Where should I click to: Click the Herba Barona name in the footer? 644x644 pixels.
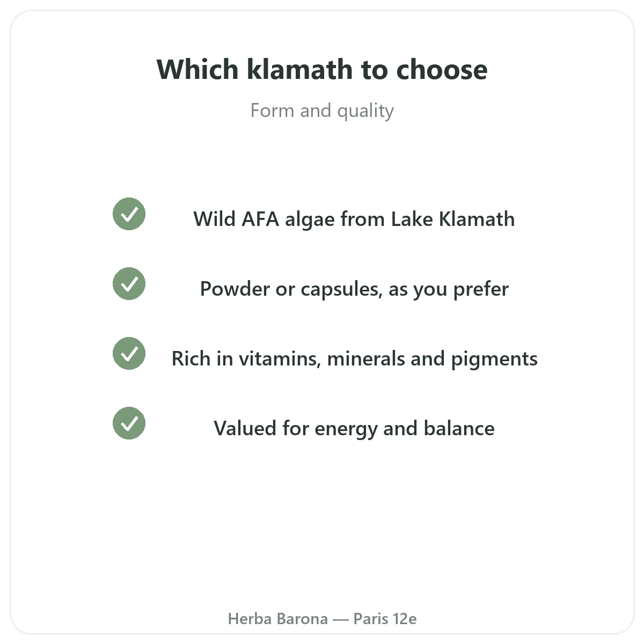278,619
